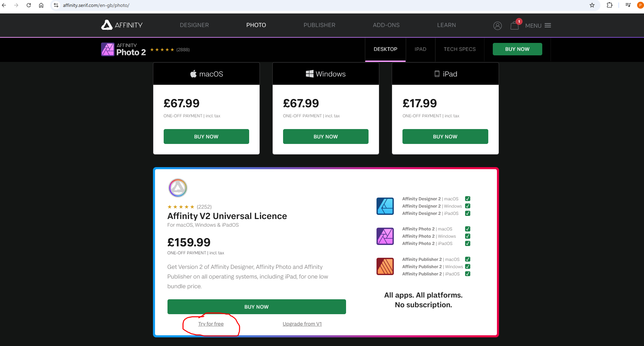Click BUY NOW for Universal Licence

[256, 307]
